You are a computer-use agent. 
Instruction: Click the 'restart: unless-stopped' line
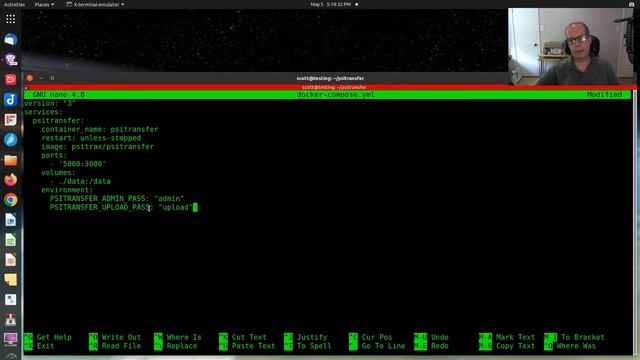[x=91, y=138]
